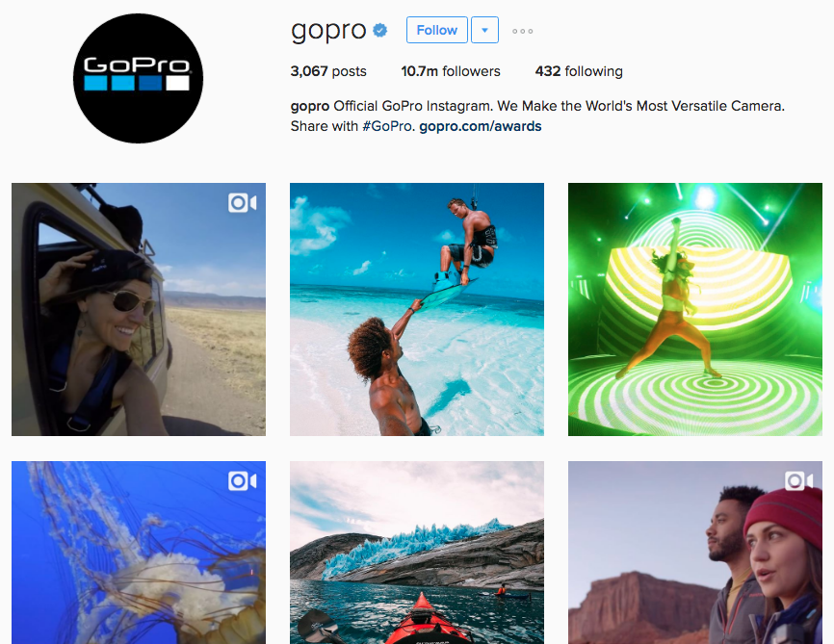
Task: Open the jellyfish video post
Action: coord(139,553)
